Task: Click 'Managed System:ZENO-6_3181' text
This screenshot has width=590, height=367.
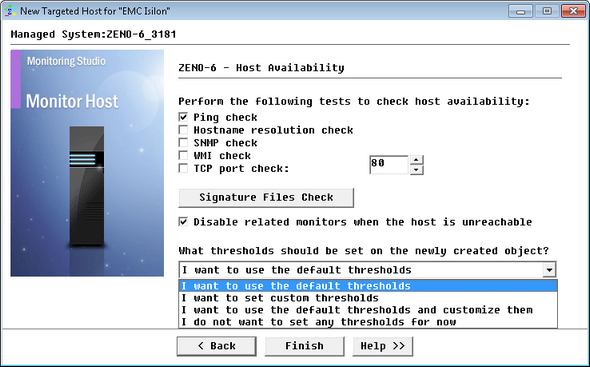Action: pos(93,34)
